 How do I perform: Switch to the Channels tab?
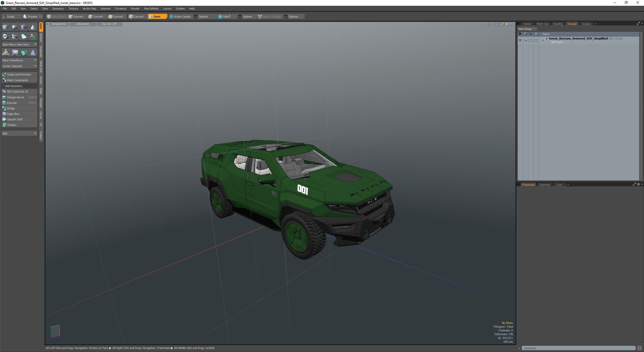click(544, 185)
